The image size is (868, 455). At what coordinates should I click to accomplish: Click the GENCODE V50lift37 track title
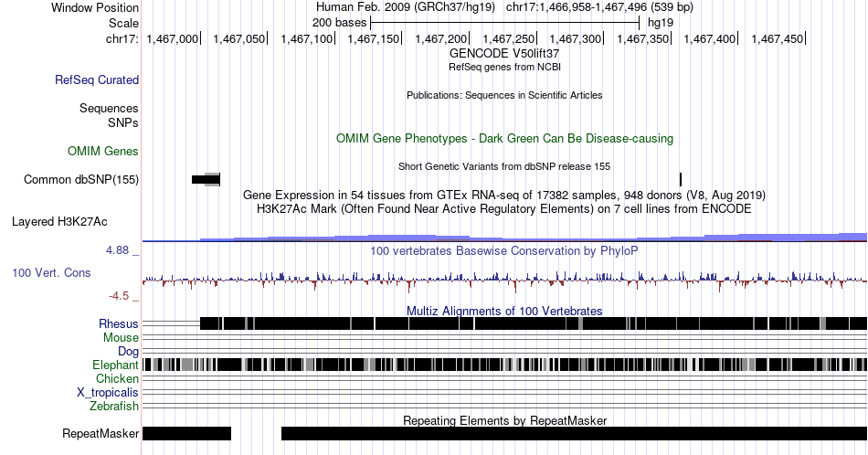pos(504,54)
